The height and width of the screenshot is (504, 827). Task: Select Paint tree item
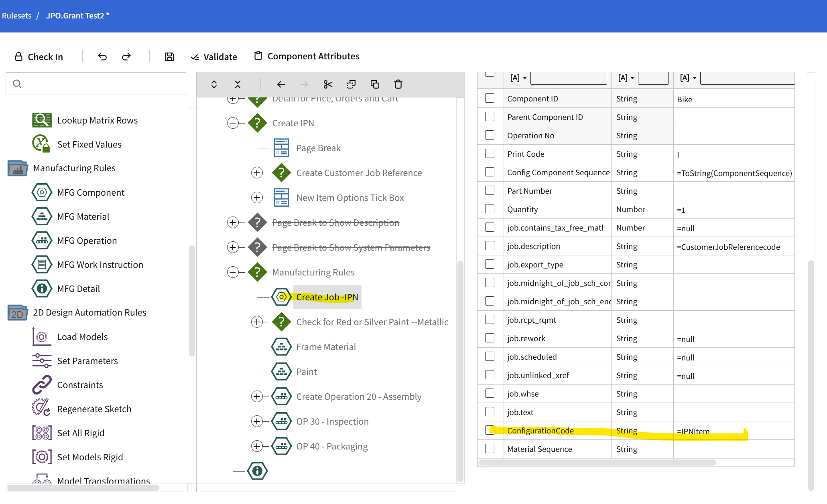pyautogui.click(x=307, y=372)
